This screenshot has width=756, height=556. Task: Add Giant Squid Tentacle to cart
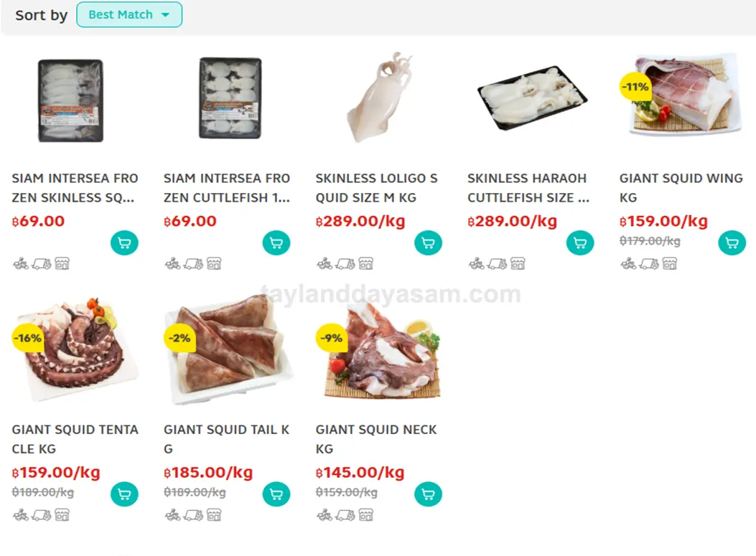click(124, 494)
